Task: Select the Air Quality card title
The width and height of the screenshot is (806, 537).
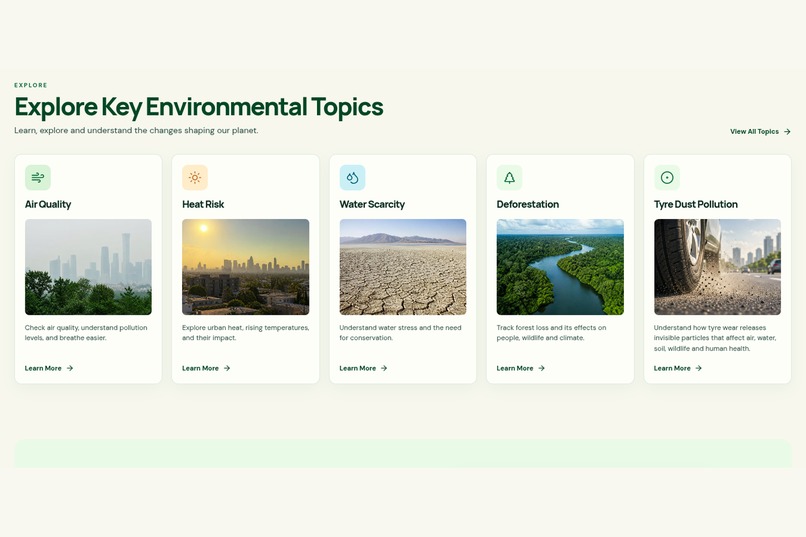Action: point(48,205)
